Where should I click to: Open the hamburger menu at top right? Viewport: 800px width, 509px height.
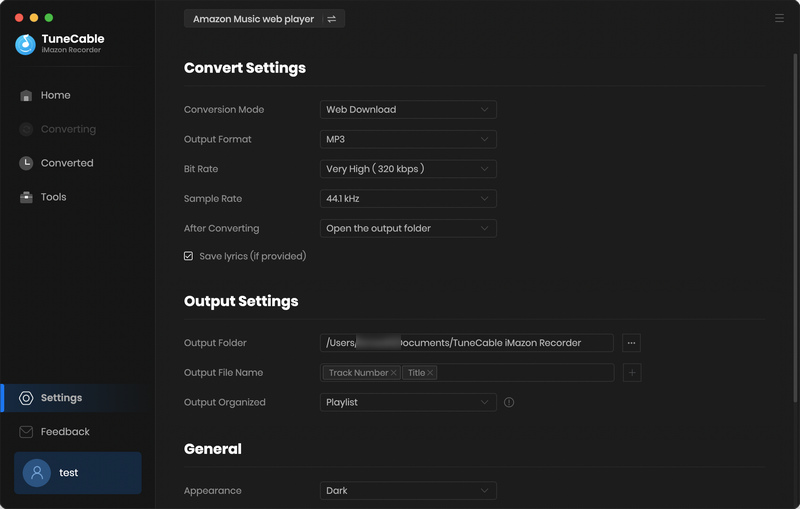tap(779, 18)
